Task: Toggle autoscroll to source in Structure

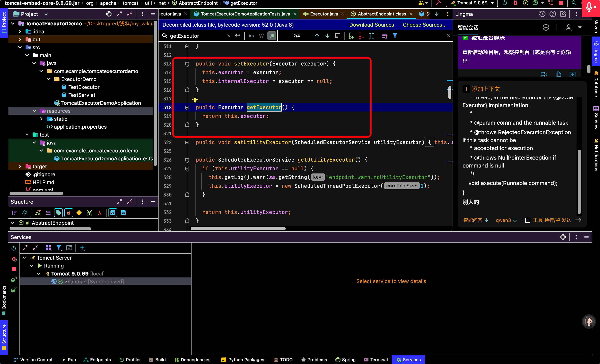Action: pos(113,213)
